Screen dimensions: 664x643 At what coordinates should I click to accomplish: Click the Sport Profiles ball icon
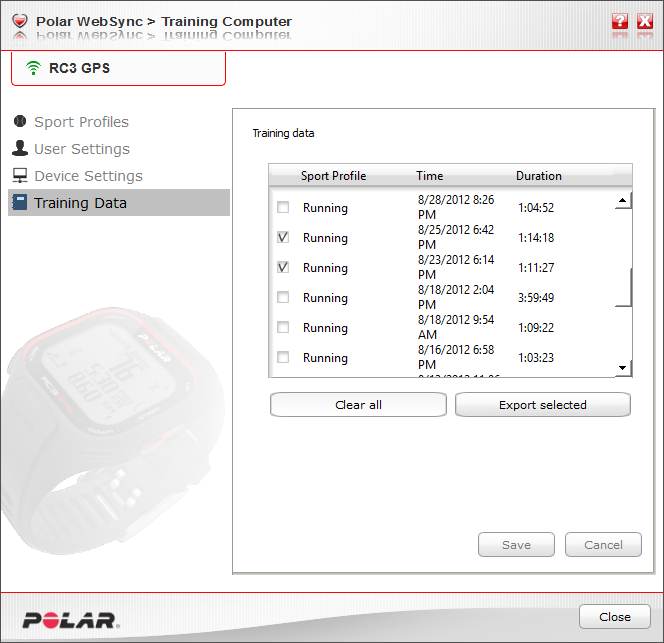click(20, 122)
